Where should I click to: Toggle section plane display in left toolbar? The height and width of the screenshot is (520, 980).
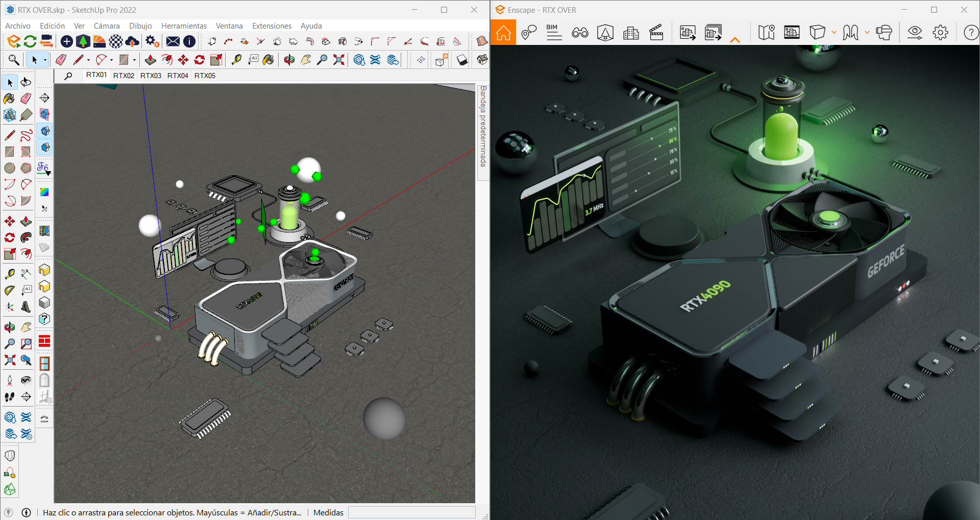tap(44, 114)
